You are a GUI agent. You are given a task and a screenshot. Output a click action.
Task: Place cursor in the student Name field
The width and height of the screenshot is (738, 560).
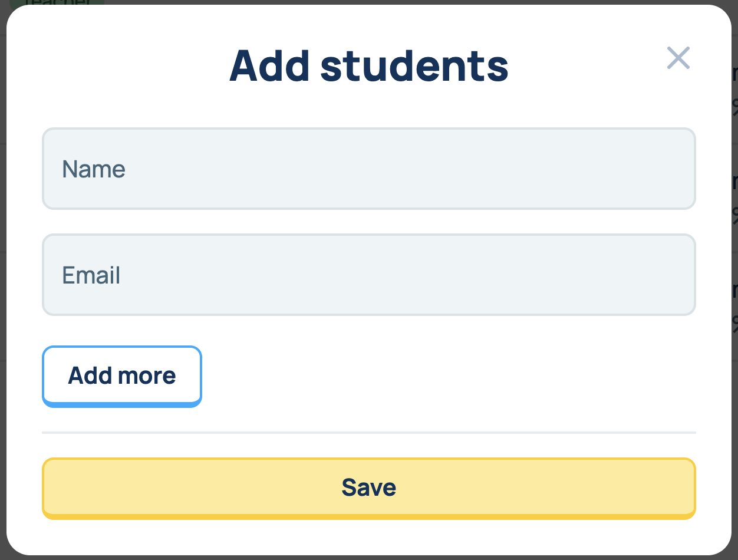(x=368, y=169)
